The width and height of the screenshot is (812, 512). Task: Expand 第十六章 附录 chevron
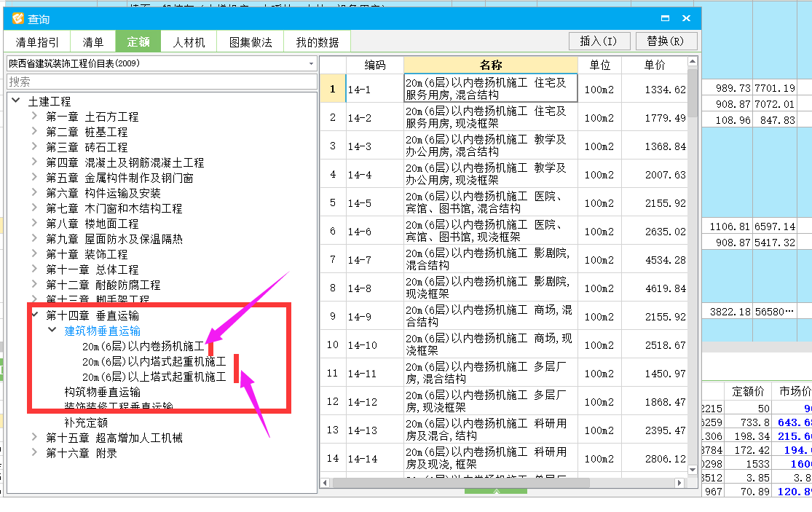coord(35,452)
